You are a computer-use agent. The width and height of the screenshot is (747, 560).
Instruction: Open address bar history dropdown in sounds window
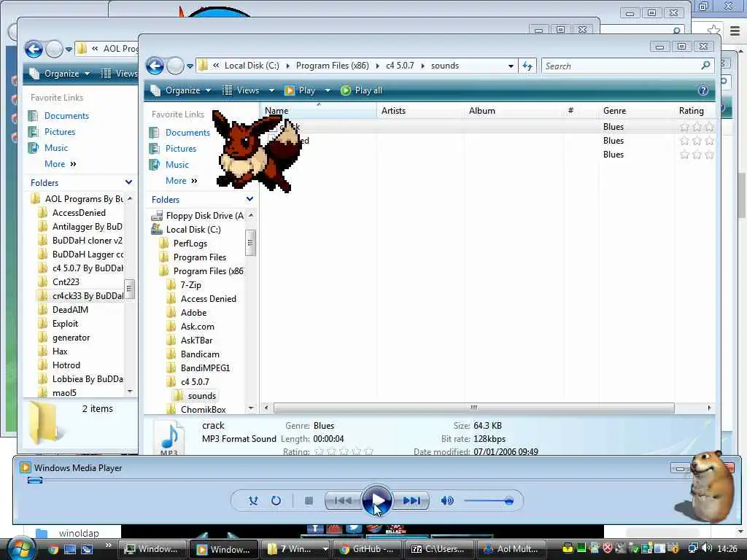click(511, 66)
